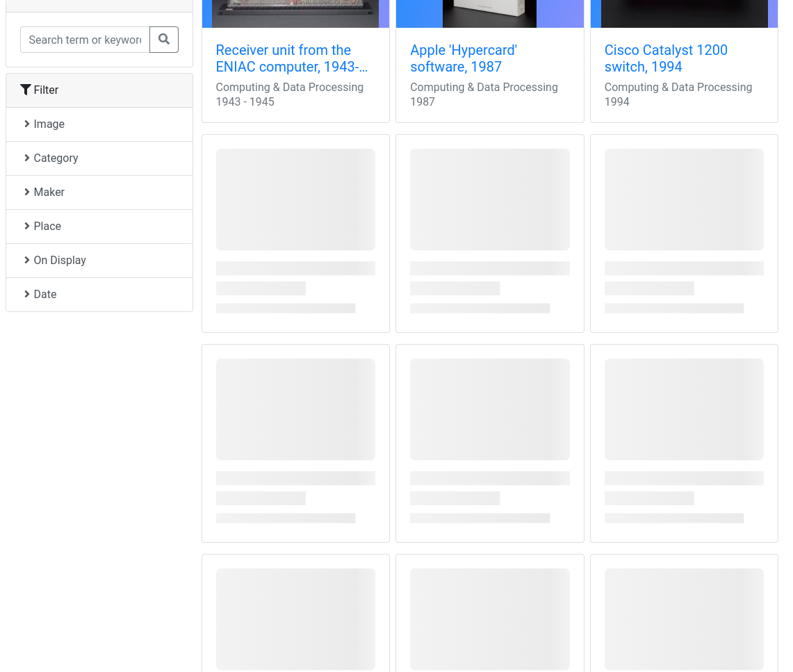Expand the Category filter

pos(99,158)
